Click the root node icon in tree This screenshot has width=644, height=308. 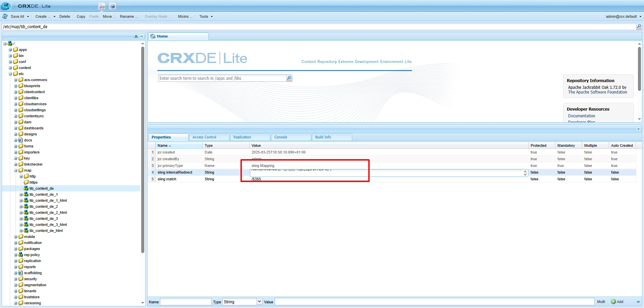pyautogui.click(x=10, y=44)
